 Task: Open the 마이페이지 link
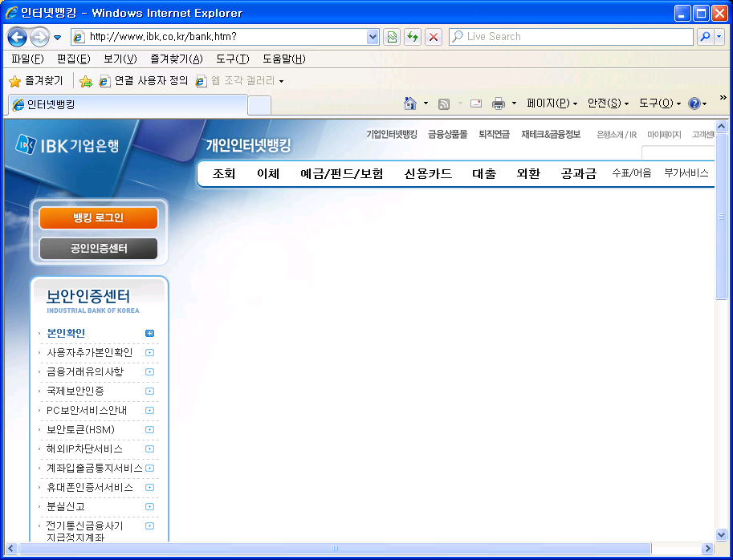(x=664, y=135)
